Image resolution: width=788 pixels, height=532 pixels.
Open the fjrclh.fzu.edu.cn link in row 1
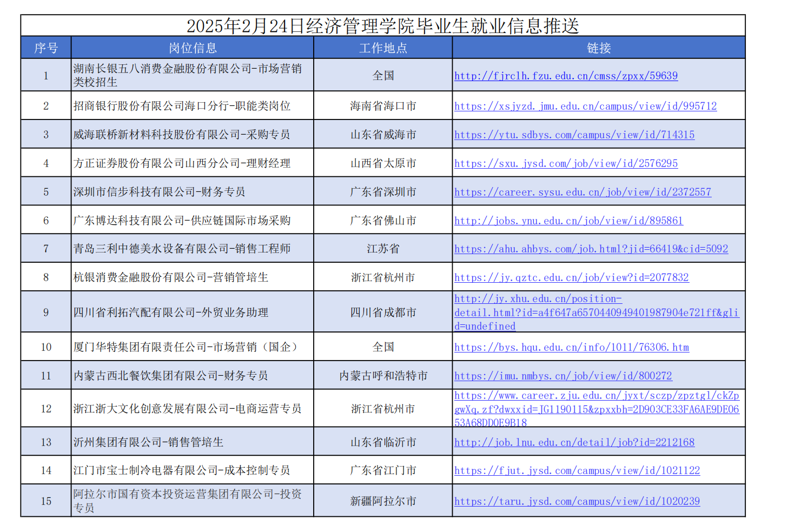click(x=566, y=76)
